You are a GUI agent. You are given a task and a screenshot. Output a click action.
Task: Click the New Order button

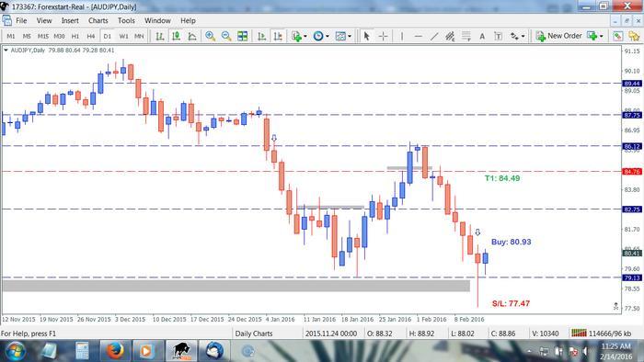coord(559,36)
